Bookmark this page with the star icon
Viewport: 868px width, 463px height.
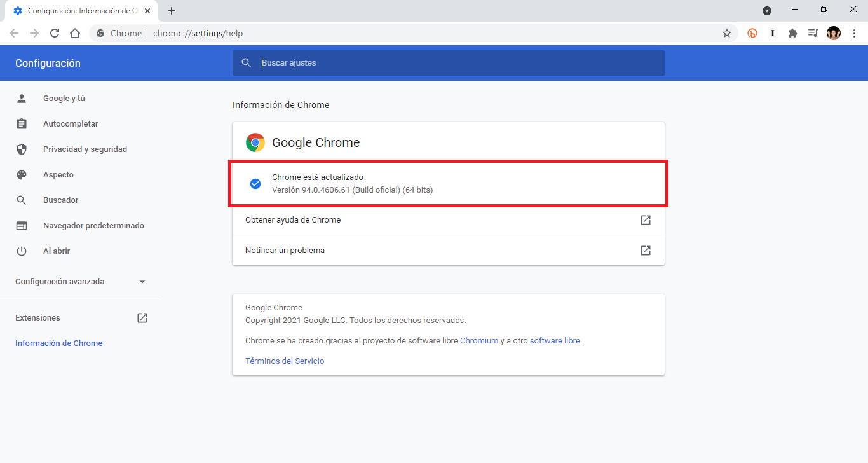coord(727,33)
